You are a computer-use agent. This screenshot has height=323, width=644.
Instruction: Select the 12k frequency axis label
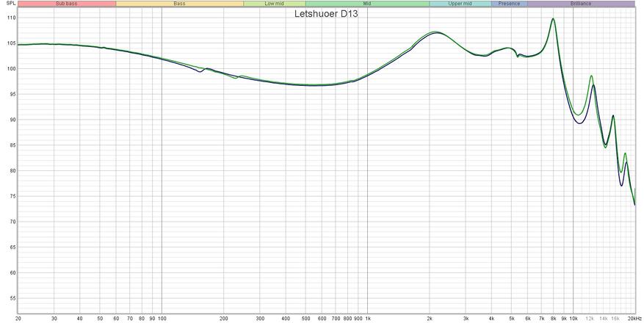(x=590, y=319)
